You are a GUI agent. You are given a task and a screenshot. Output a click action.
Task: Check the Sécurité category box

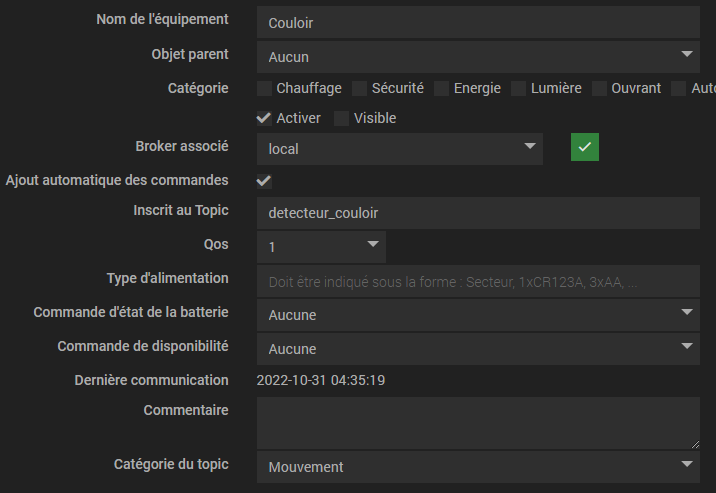(359, 88)
